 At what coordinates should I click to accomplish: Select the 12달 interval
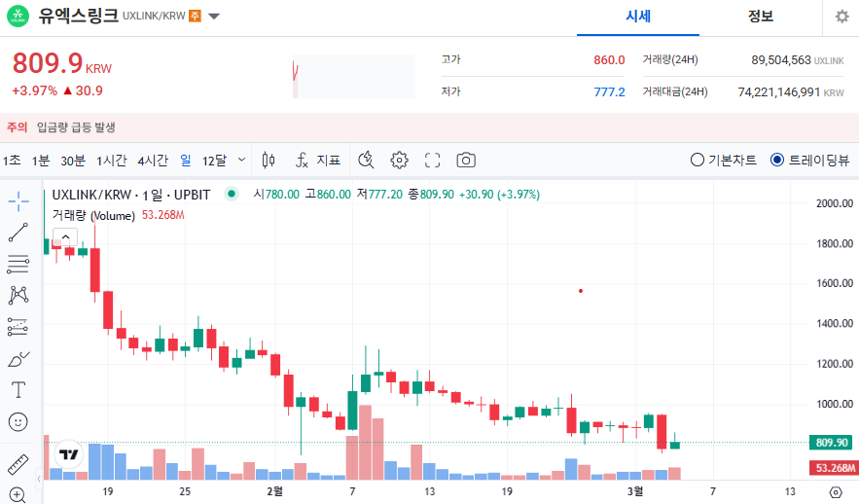[214, 160]
